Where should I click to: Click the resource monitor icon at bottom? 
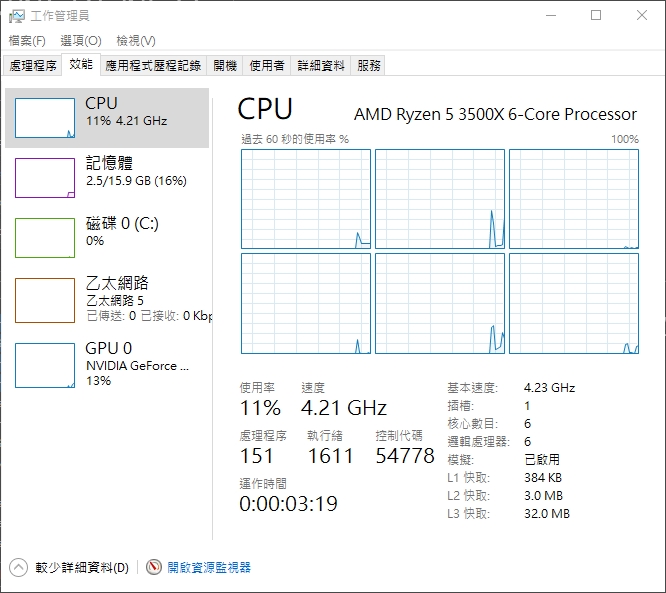click(x=154, y=567)
